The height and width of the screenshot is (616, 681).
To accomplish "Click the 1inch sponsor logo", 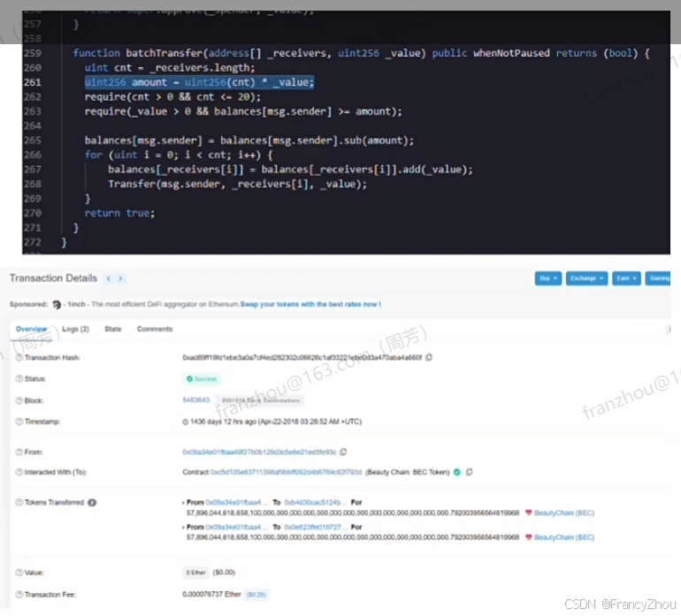I will point(57,305).
